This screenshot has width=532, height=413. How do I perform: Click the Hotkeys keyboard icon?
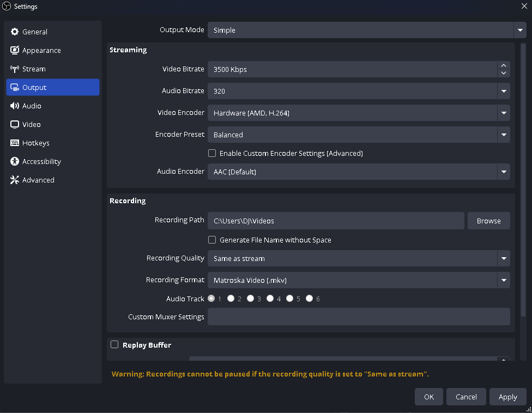[15, 143]
